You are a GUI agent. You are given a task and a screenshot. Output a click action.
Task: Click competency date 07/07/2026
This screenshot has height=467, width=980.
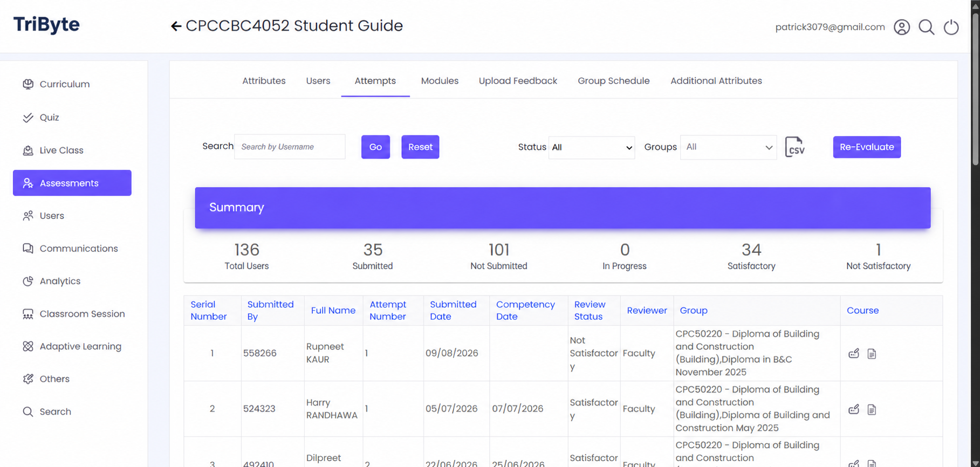518,409
